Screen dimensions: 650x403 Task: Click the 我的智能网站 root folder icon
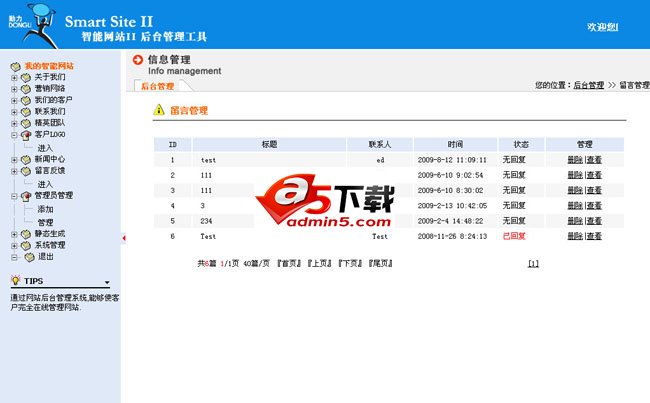point(15,66)
